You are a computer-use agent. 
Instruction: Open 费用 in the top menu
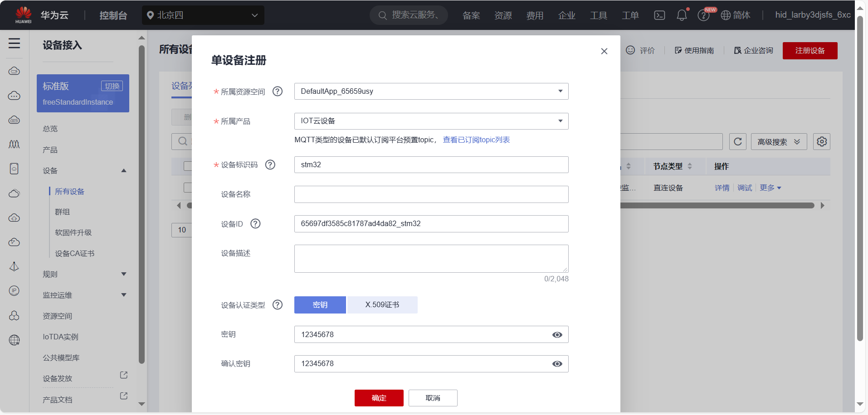pyautogui.click(x=535, y=15)
